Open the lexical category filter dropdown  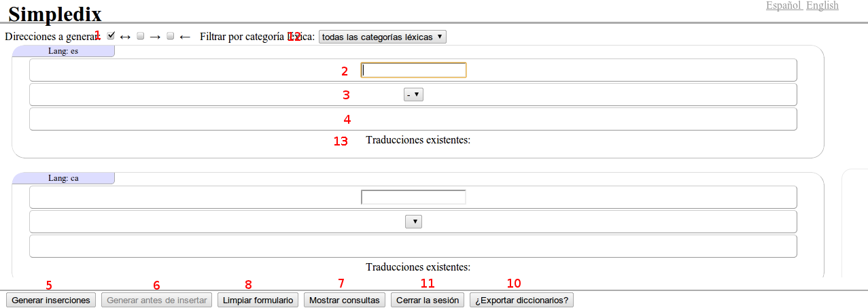382,37
